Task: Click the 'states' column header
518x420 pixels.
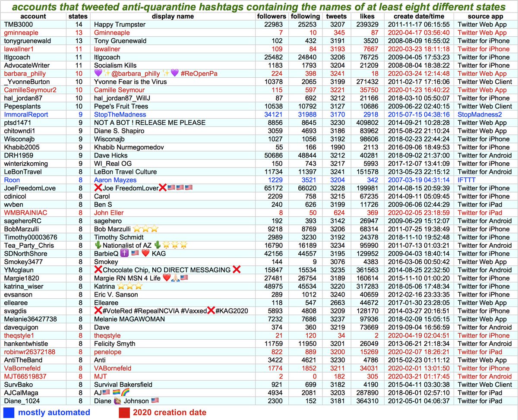Action: pyautogui.click(x=79, y=16)
